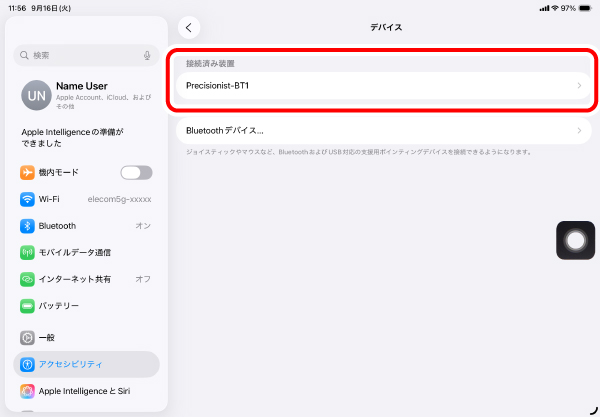
Task: Tap the Bluetooth icon in sidebar
Action: point(27,226)
